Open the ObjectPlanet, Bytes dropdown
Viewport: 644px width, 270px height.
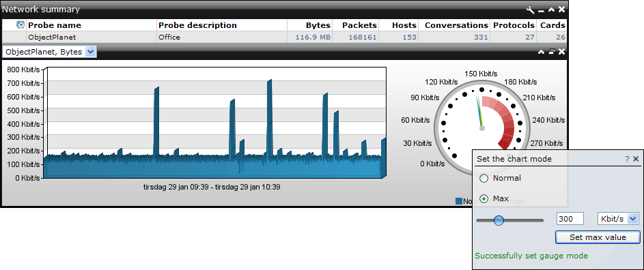tap(50, 52)
